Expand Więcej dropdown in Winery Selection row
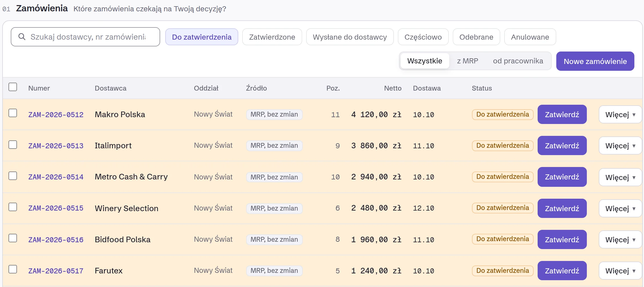 620,208
